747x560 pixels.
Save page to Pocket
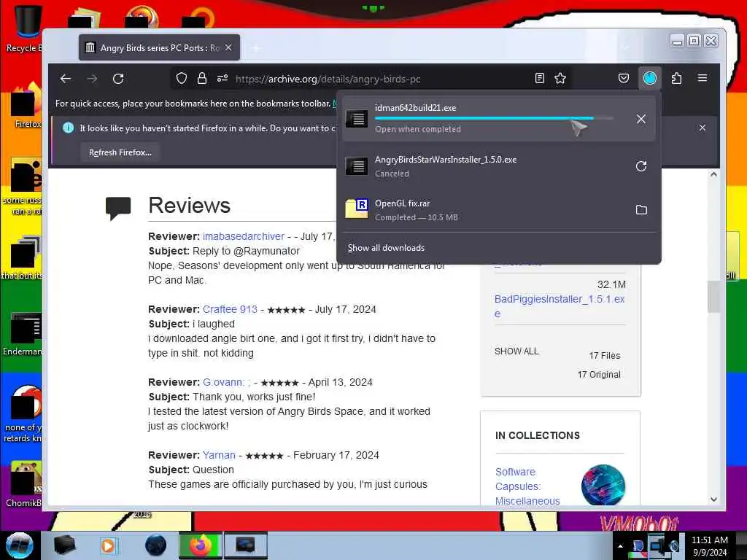pyautogui.click(x=623, y=79)
